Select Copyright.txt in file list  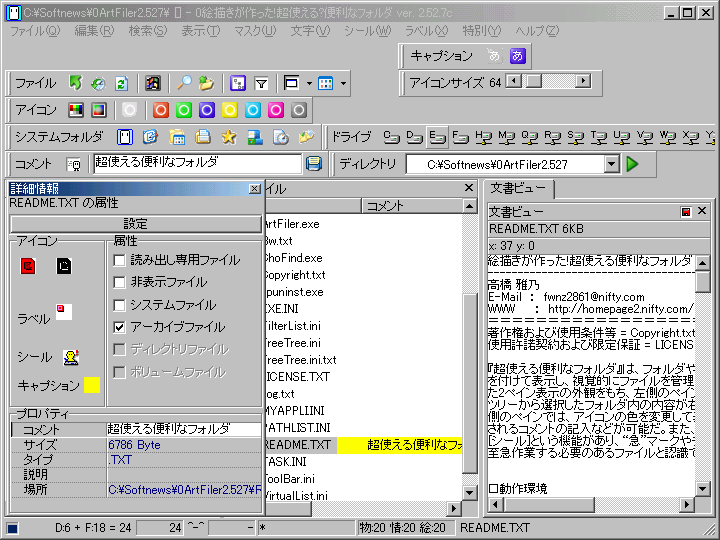click(295, 275)
